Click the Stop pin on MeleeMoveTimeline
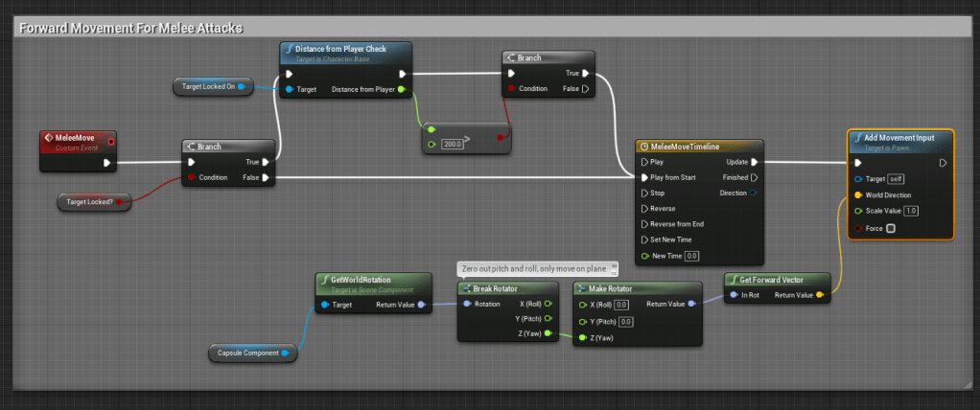This screenshot has height=410, width=980. [x=644, y=193]
